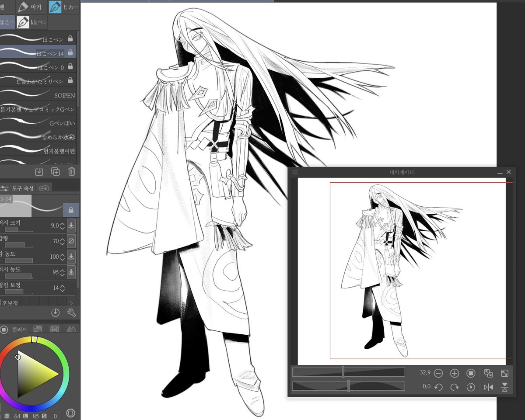Viewport: 525px width, 420px height.
Task: Select the はこペン 0 brush
Action: (x=38, y=66)
